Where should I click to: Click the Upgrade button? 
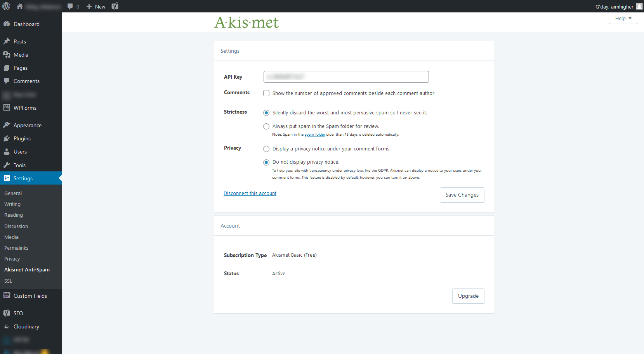coord(468,296)
